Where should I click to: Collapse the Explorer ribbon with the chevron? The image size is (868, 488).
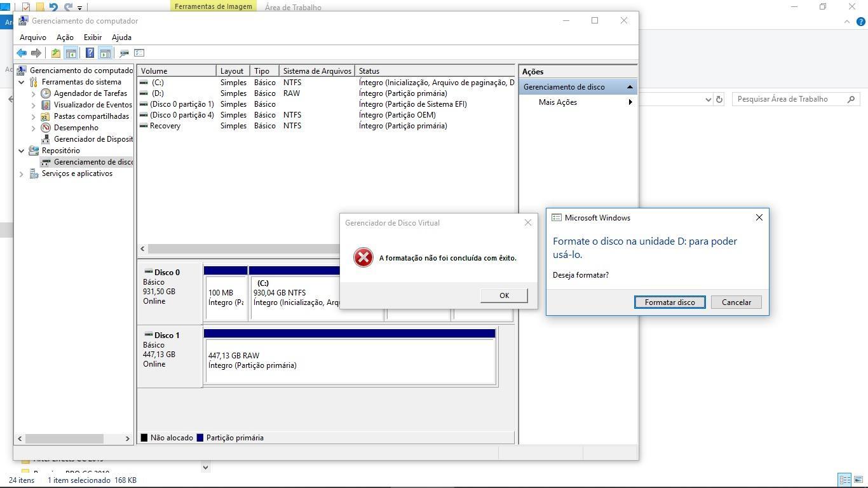click(x=847, y=22)
